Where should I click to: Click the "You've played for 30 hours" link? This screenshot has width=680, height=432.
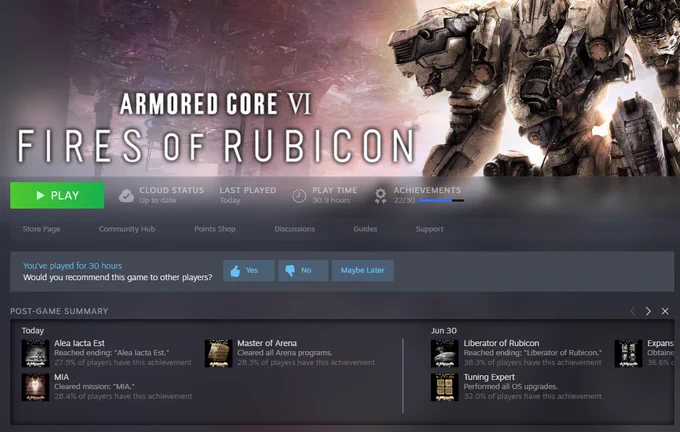pyautogui.click(x=72, y=265)
